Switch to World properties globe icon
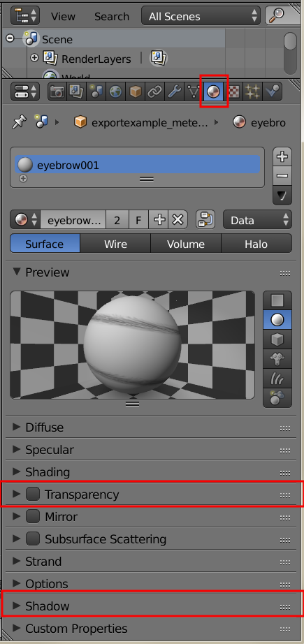This screenshot has height=644, width=304. (x=116, y=92)
